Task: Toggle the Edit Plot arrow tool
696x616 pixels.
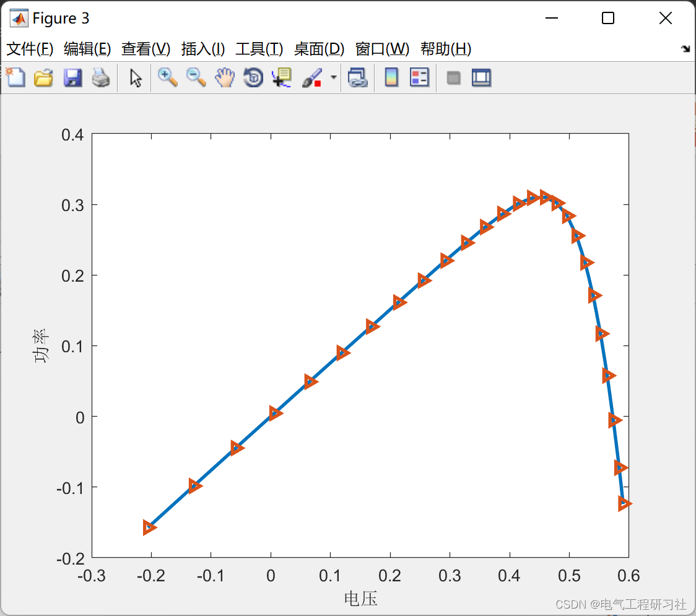Action: pyautogui.click(x=136, y=78)
